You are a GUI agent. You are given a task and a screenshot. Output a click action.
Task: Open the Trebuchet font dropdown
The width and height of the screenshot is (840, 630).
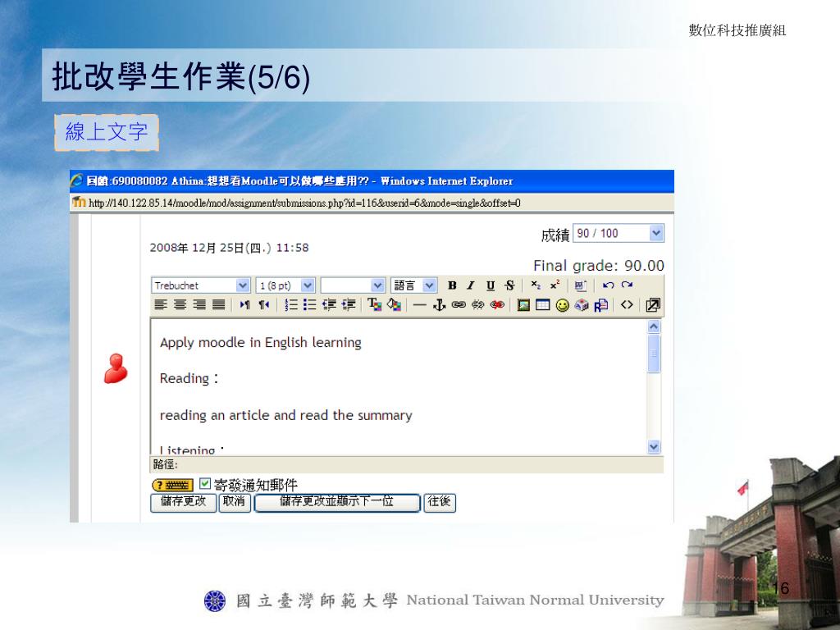pyautogui.click(x=201, y=285)
